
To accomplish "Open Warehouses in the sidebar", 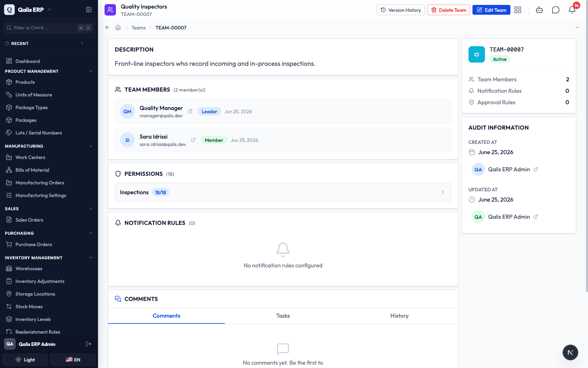I will 49,269.
